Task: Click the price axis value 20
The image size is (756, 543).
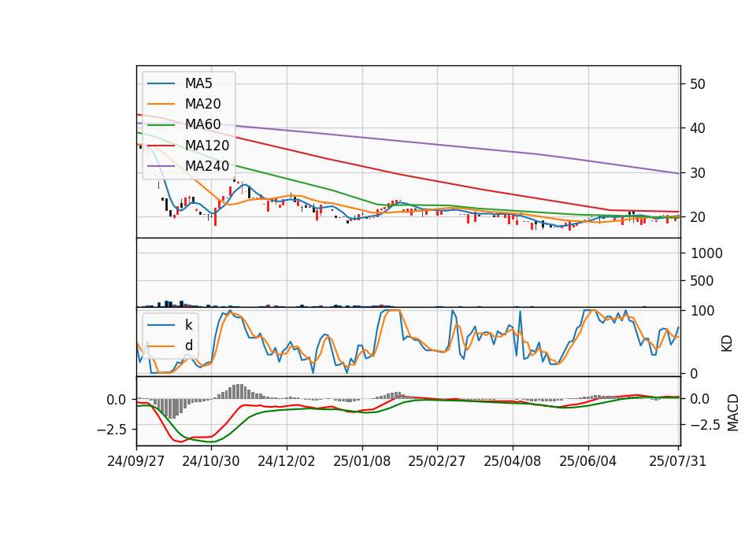Action: click(698, 217)
